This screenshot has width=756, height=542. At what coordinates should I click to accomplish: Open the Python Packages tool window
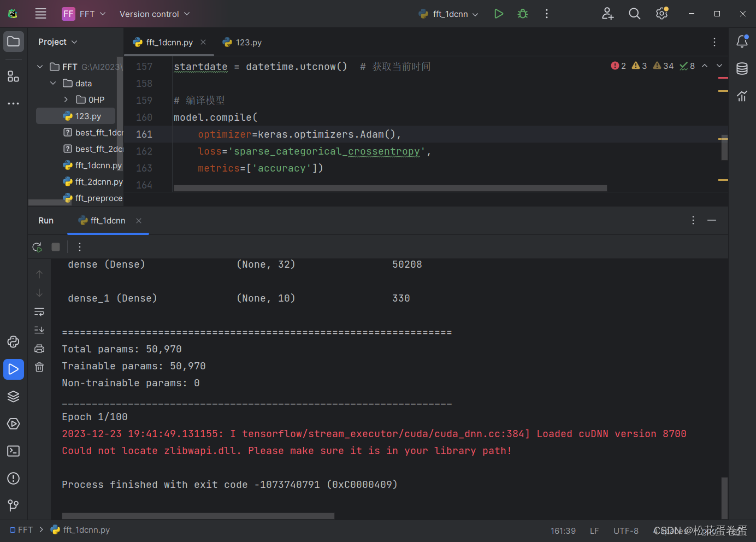[13, 396]
